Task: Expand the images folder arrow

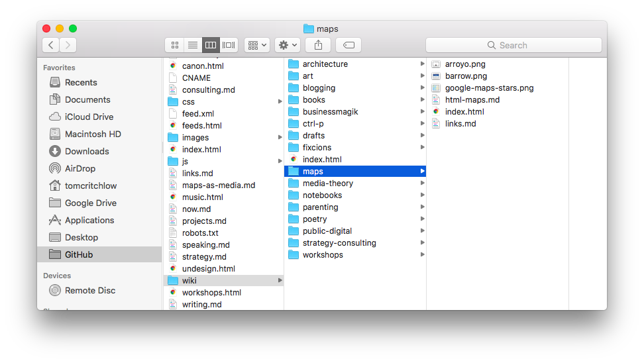Action: (280, 137)
